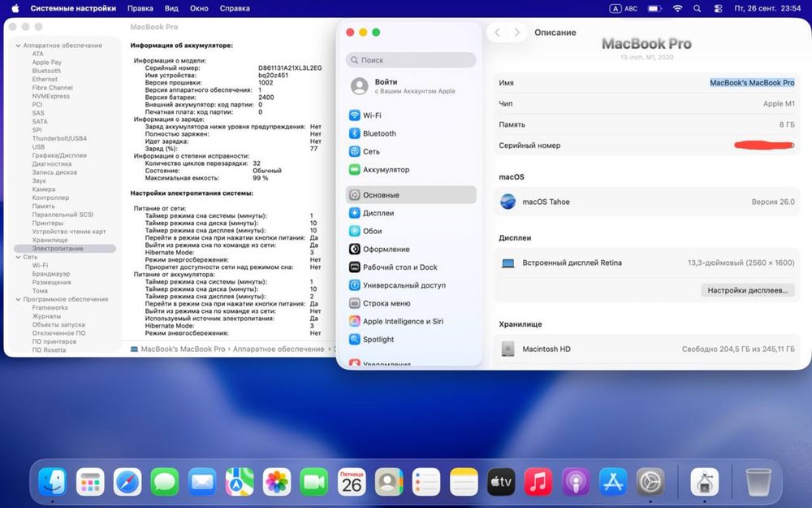Screen dimensions: 812x508
Task: Open macOS Tahoe version row
Action: click(647, 202)
